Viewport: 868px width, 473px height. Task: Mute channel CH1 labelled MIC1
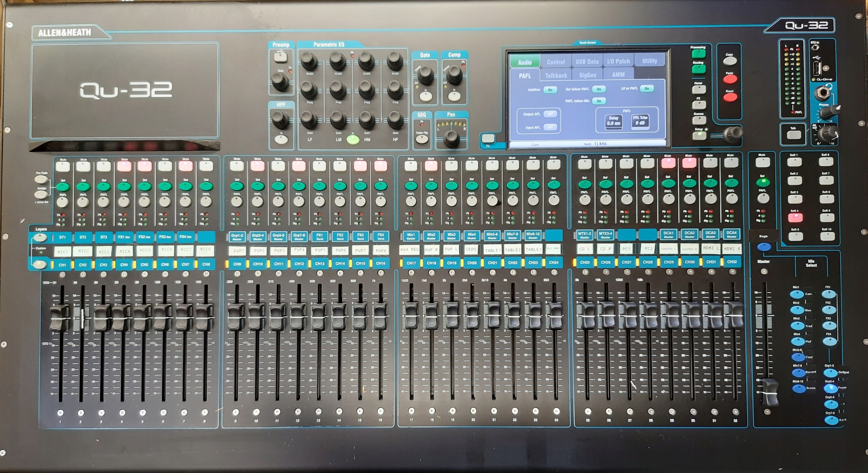point(63,166)
